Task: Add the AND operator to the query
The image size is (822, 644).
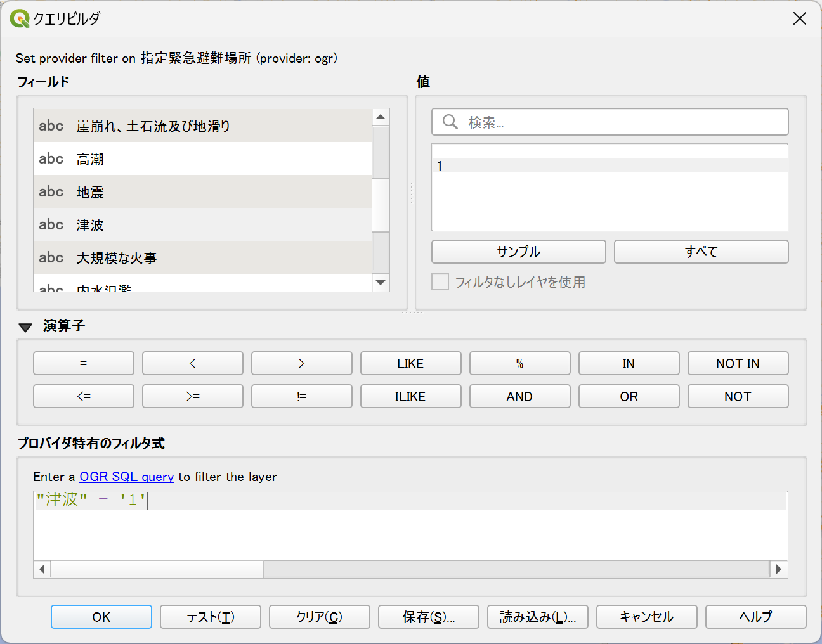Action: (519, 396)
